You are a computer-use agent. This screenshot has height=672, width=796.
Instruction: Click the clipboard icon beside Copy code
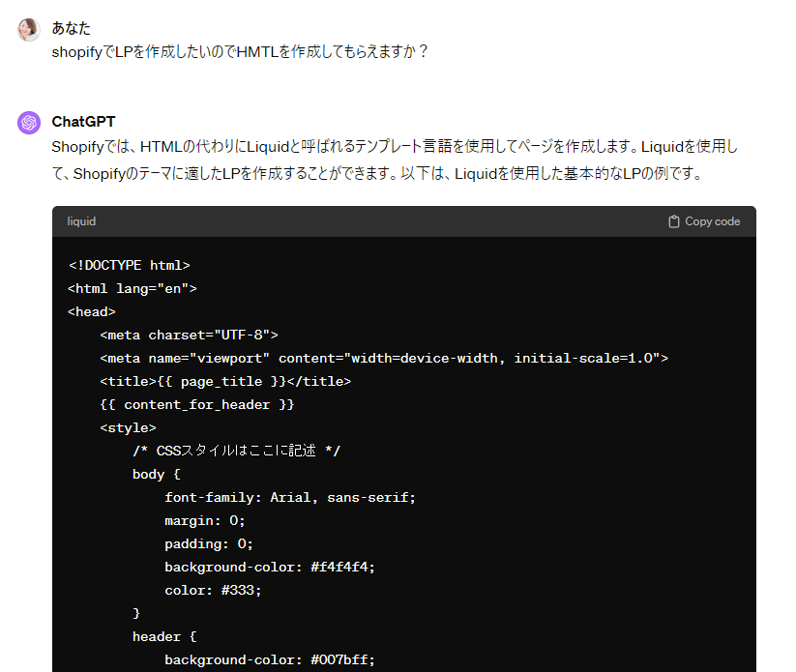click(674, 221)
